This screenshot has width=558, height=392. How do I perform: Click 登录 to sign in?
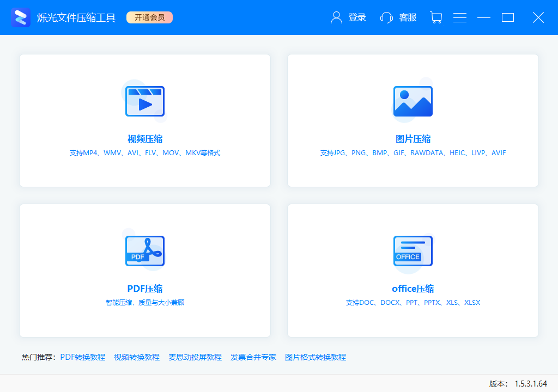[x=357, y=17]
